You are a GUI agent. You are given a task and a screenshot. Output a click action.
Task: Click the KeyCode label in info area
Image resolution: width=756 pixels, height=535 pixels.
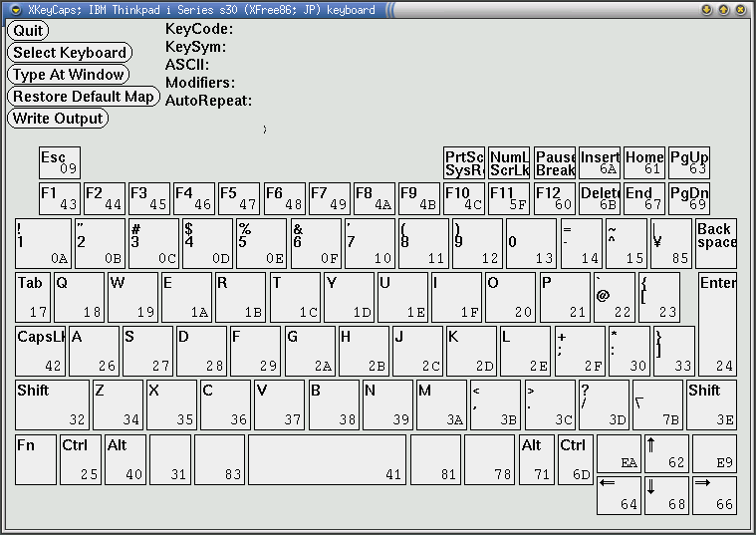point(199,29)
